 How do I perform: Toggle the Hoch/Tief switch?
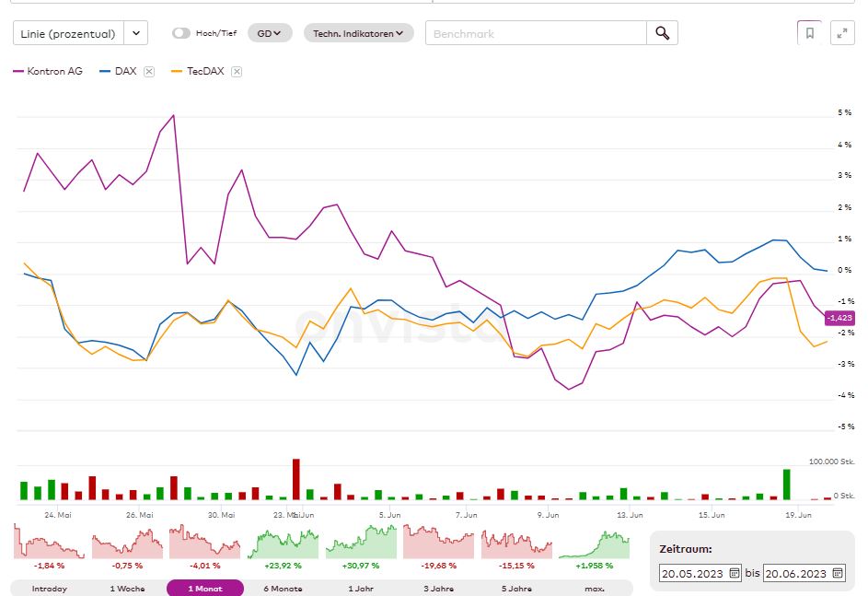pos(181,33)
